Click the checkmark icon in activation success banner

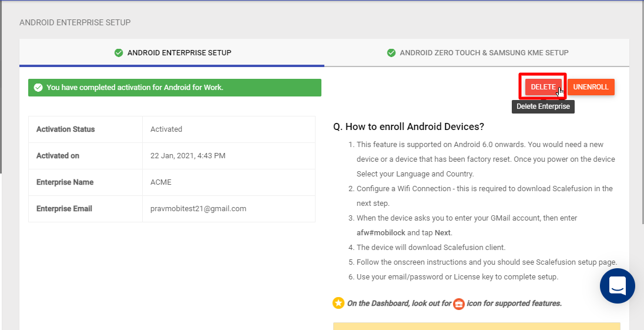point(38,88)
